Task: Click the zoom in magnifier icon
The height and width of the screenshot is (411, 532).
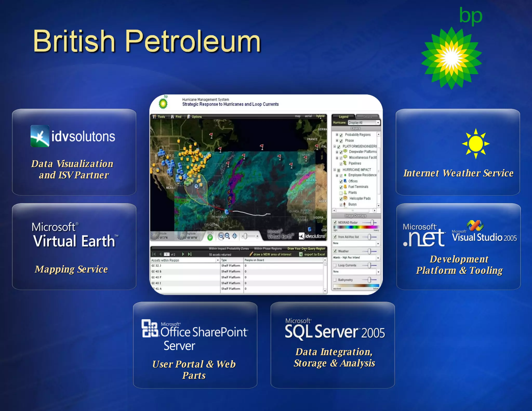Action: click(221, 236)
